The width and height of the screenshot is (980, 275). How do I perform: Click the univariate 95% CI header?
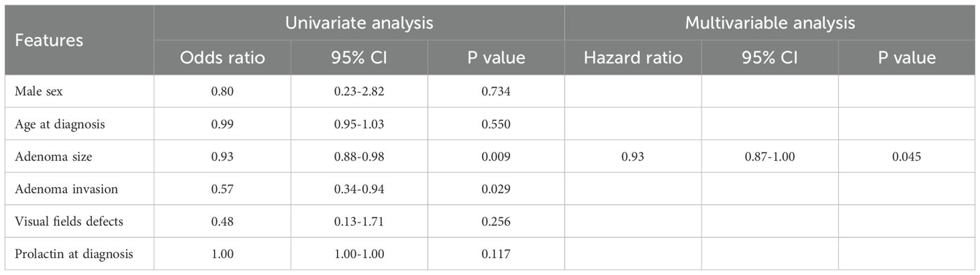[359, 58]
